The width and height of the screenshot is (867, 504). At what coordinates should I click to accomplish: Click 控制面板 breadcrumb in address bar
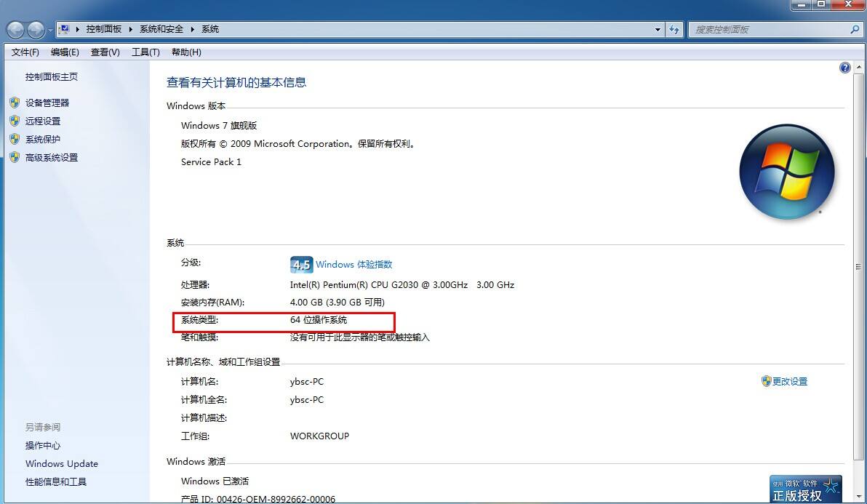(x=103, y=29)
